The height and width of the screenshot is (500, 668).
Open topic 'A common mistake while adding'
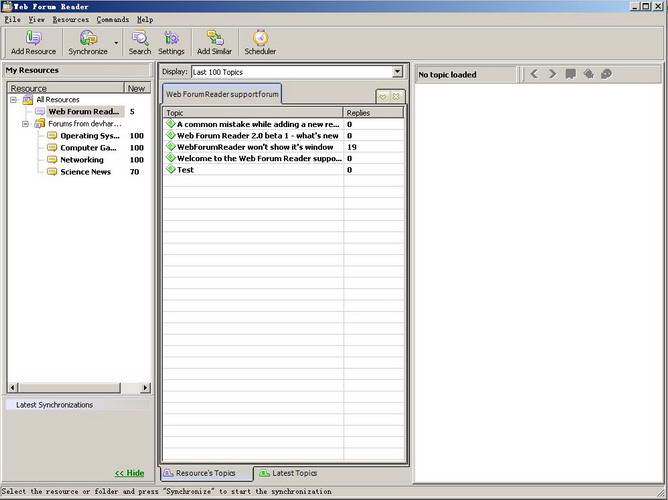click(258, 124)
